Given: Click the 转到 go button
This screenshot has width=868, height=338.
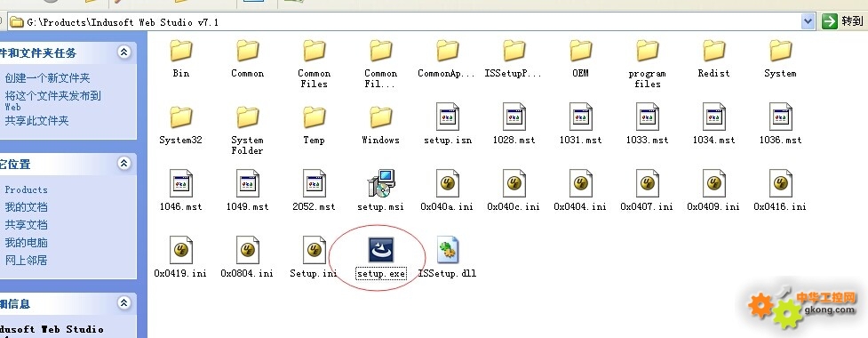Looking at the screenshot, I should 842,21.
